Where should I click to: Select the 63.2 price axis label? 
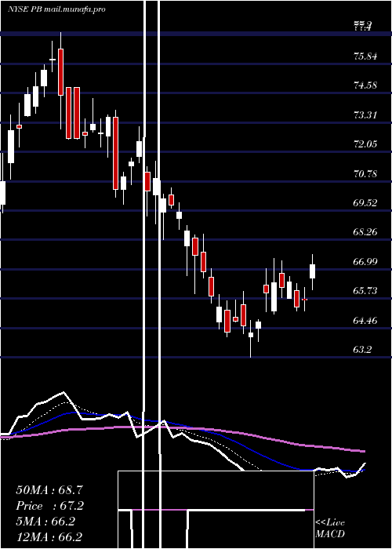(x=362, y=350)
